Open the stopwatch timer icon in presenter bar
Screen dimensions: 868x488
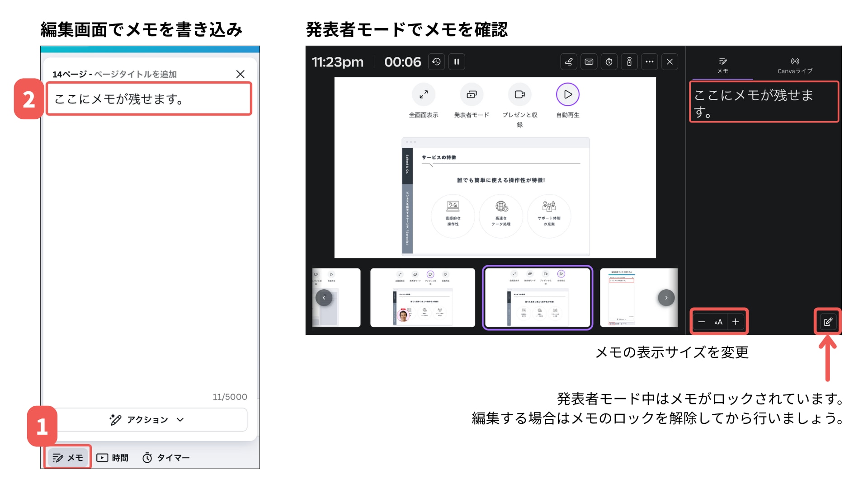click(609, 62)
